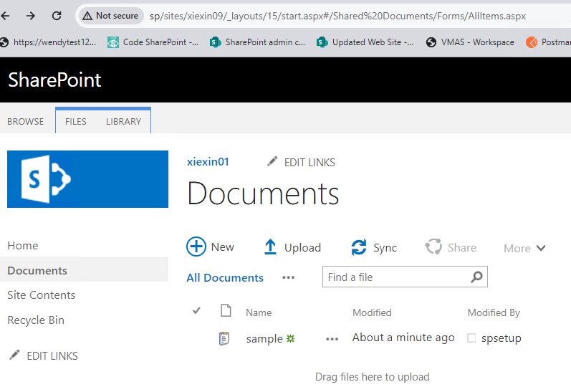
Task: Toggle the select-all checkmark in header
Action: pyautogui.click(x=196, y=310)
